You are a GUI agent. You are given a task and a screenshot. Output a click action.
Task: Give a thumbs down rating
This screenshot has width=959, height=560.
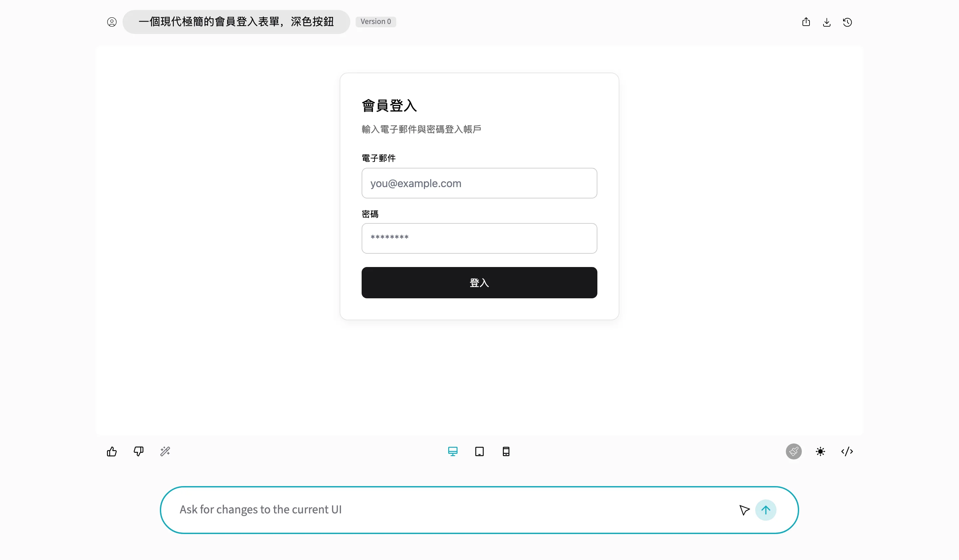(139, 451)
